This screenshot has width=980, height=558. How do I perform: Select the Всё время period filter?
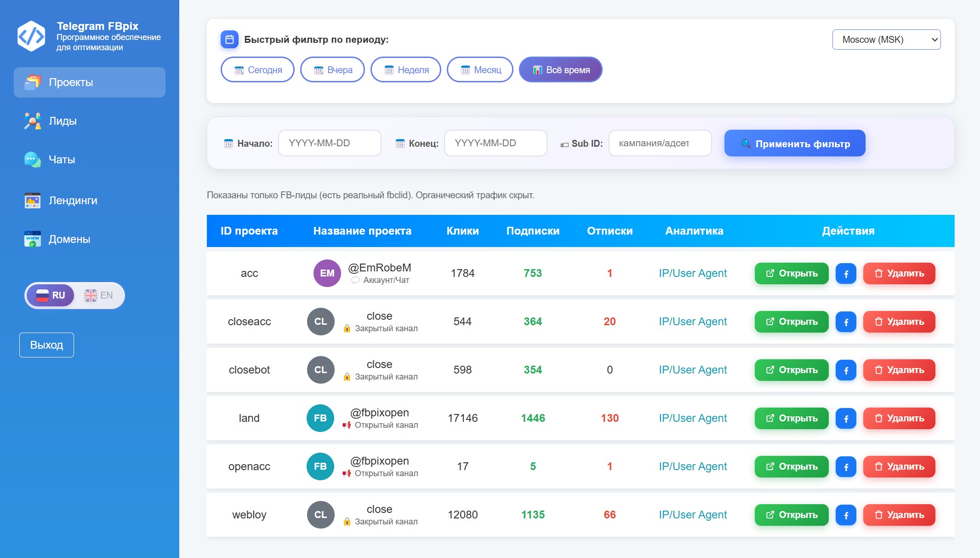(560, 70)
